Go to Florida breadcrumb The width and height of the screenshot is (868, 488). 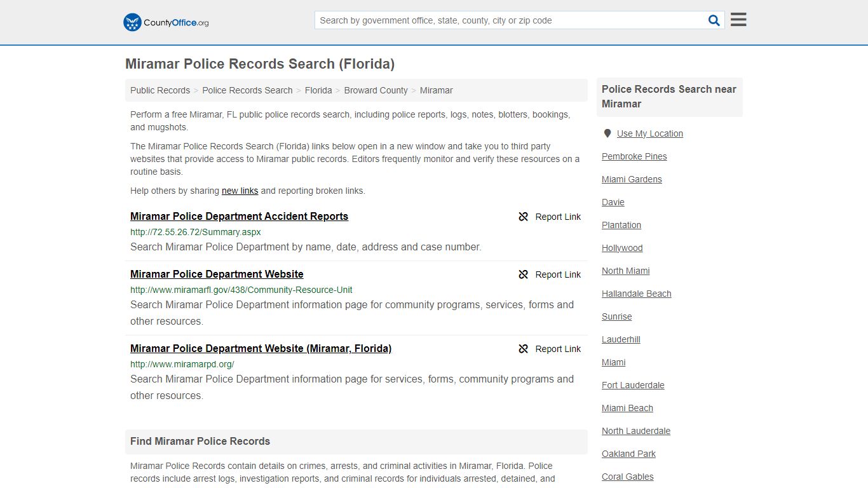pyautogui.click(x=318, y=90)
